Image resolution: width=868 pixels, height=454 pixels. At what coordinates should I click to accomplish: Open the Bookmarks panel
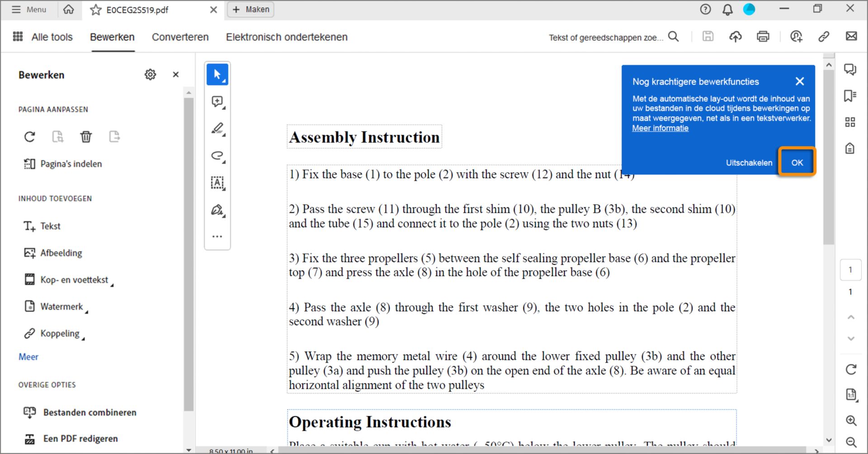coord(850,95)
